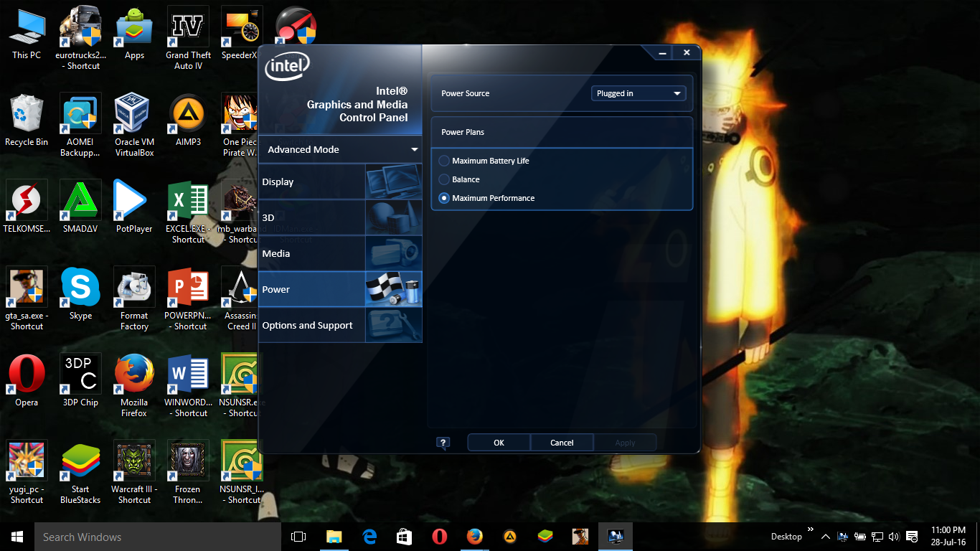Open the volume control in tray
Image resolution: width=980 pixels, height=551 pixels.
[x=894, y=537]
